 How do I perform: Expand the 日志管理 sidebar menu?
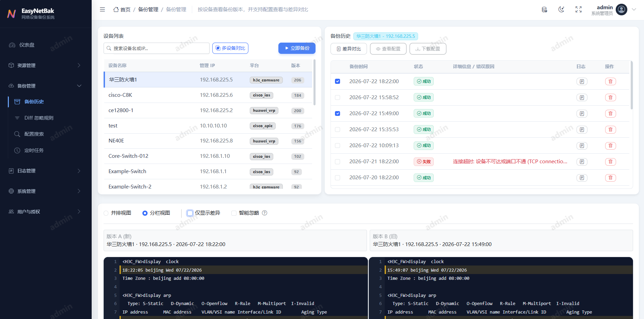tap(46, 171)
